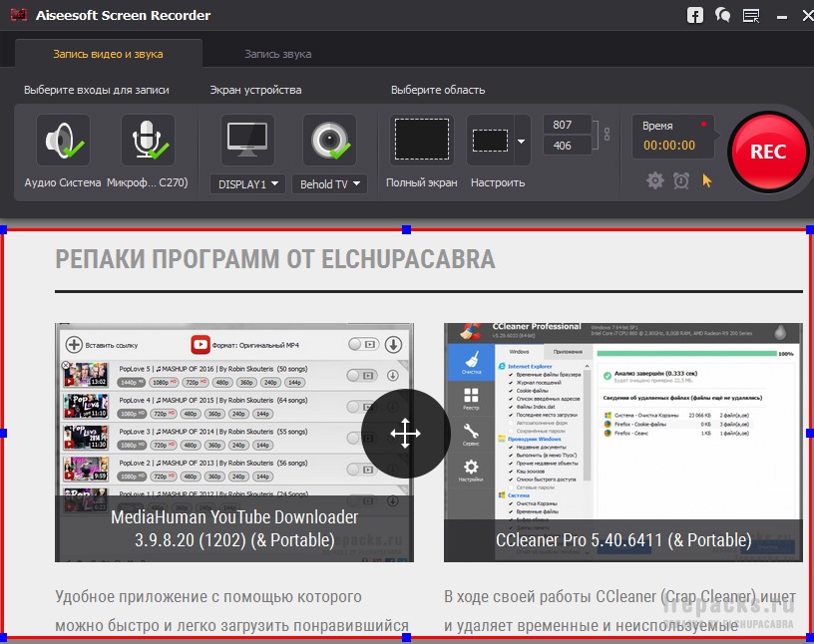Open the Facebook share icon
Image resolution: width=814 pixels, height=644 pixels.
coord(694,16)
